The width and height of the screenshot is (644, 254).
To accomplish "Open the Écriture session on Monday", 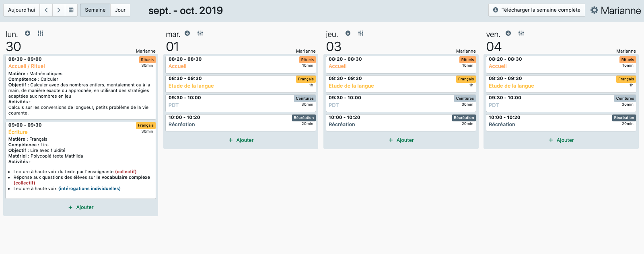I will point(18,132).
